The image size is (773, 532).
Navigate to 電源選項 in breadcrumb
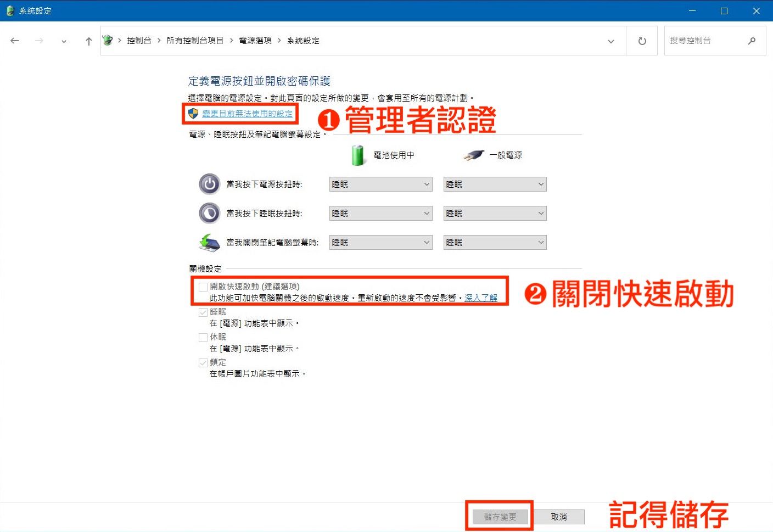(255, 41)
